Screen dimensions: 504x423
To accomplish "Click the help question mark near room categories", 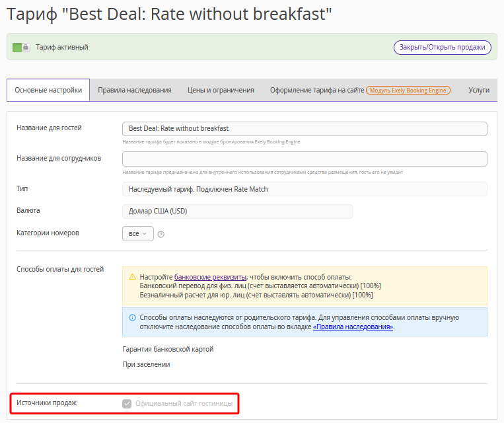I will pos(161,234).
